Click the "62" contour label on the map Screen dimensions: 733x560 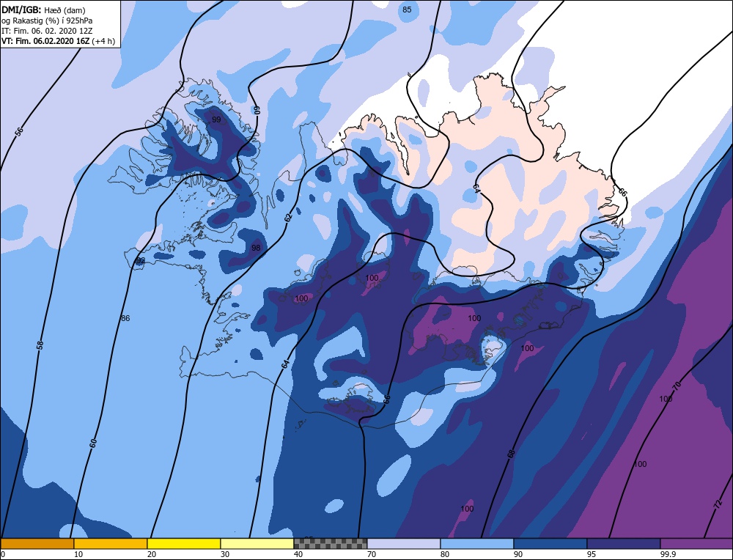288,217
